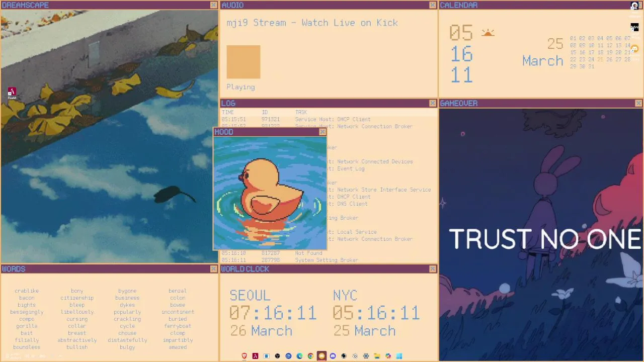Click the March month label in Calendar
The image size is (644, 362).
click(x=542, y=61)
